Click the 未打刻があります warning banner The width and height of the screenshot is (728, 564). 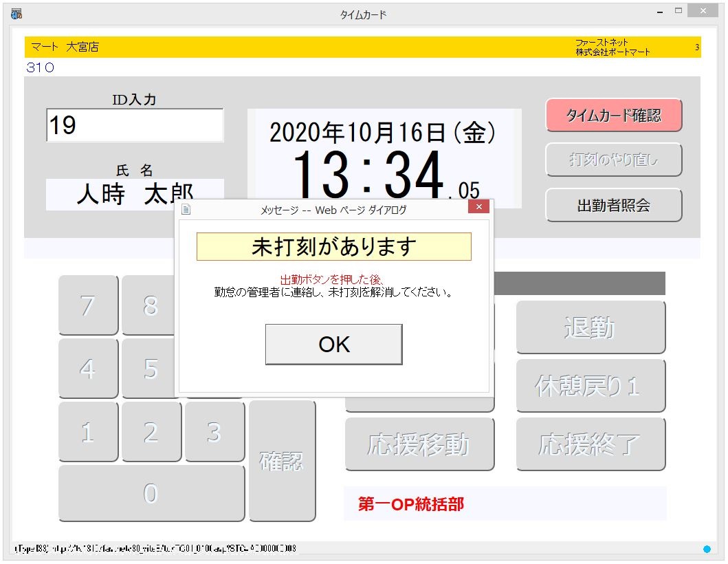coord(334,246)
